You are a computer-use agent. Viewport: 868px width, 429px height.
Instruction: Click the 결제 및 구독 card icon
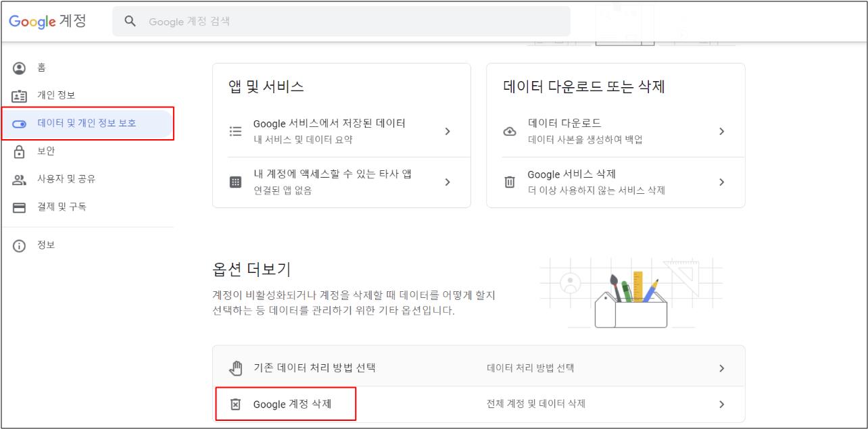(x=20, y=207)
